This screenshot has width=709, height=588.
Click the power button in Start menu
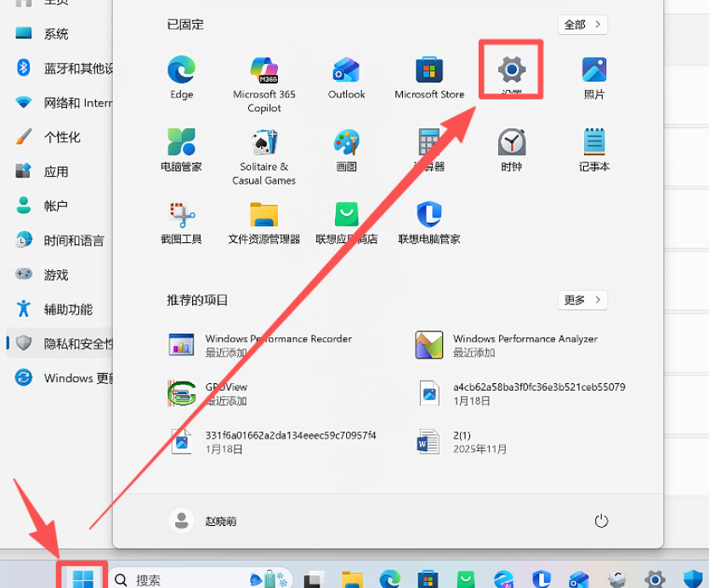point(601,520)
